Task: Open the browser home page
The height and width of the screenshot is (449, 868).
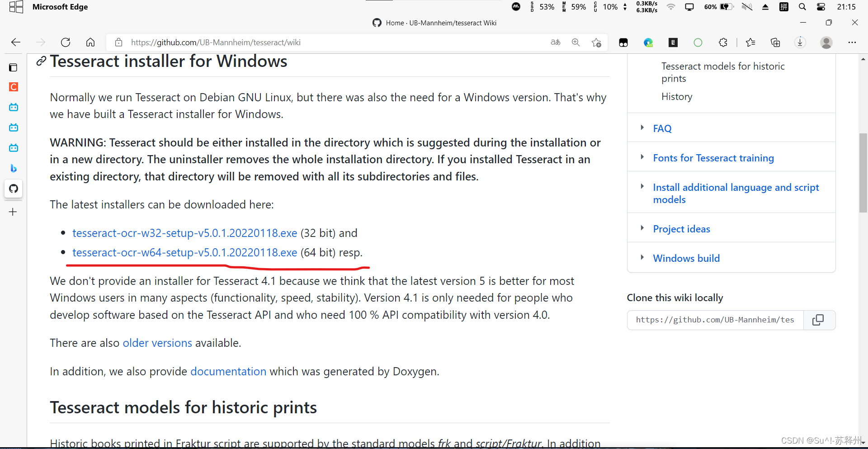Action: [x=90, y=43]
